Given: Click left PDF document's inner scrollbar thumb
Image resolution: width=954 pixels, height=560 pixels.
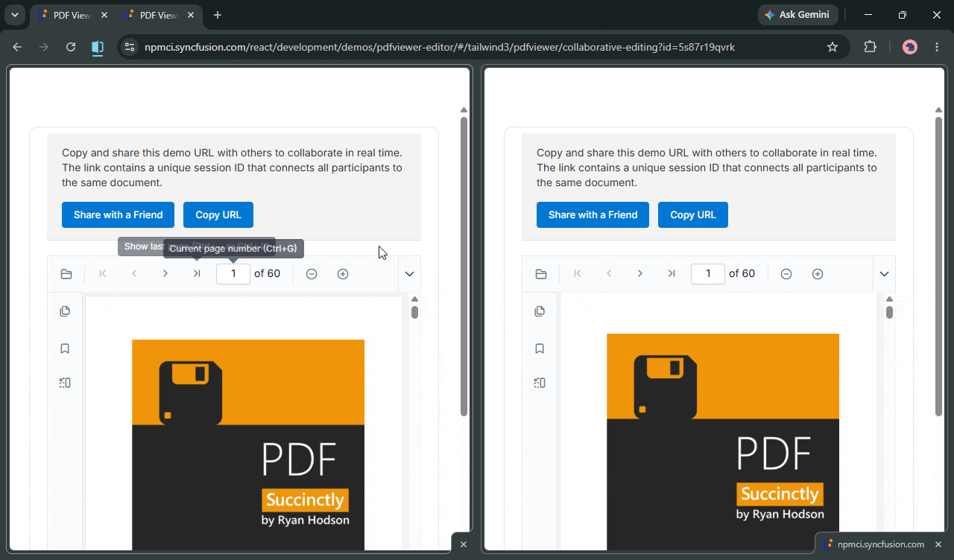Looking at the screenshot, I should (414, 311).
